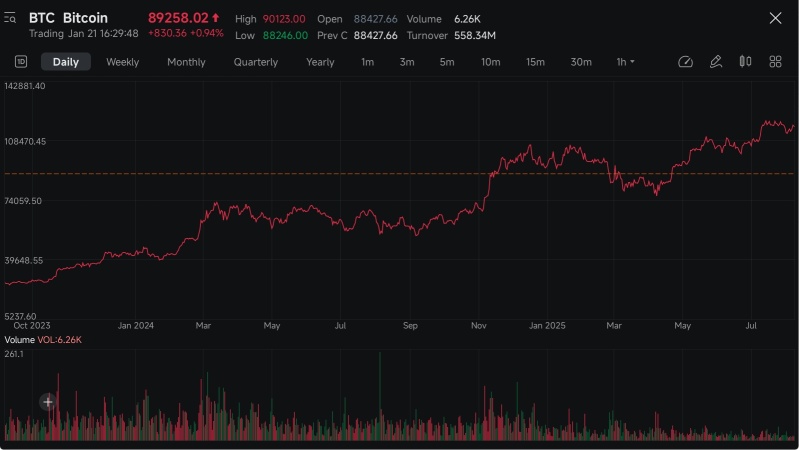Choose the 5m interval

(447, 62)
